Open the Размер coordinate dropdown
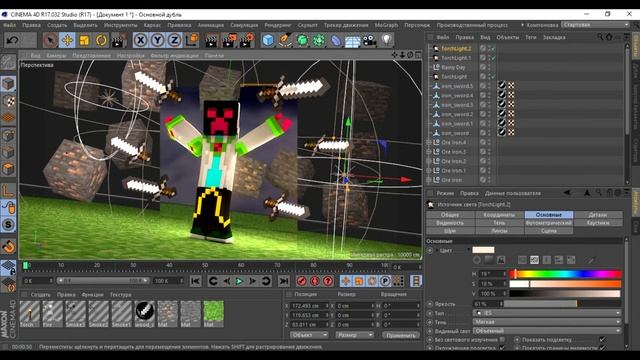This screenshot has height=360, width=640. (x=354, y=335)
